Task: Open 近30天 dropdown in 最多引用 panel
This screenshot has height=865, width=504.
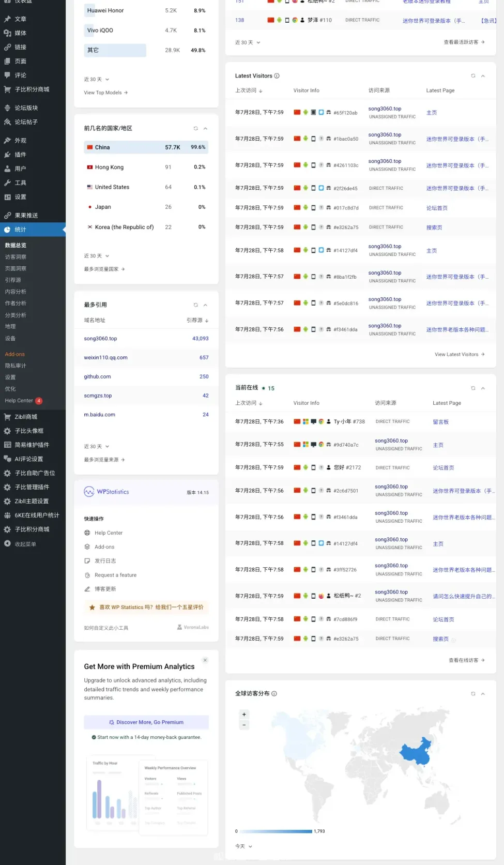Action: click(97, 446)
